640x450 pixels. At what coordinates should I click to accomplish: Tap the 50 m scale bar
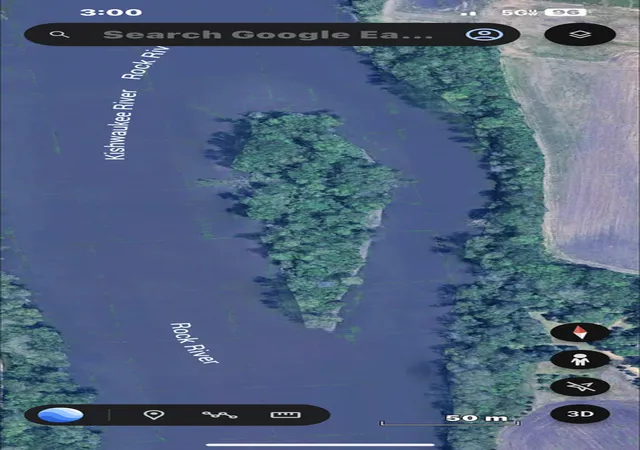(450, 420)
